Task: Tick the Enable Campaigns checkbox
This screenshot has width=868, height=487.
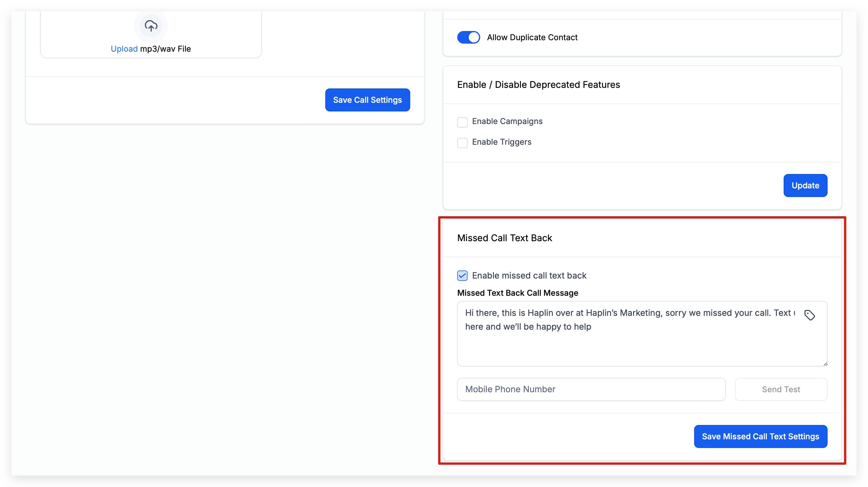Action: [462, 122]
